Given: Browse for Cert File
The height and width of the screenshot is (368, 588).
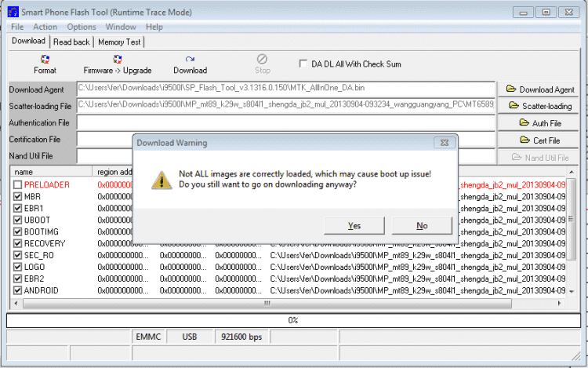Looking at the screenshot, I should (x=538, y=140).
